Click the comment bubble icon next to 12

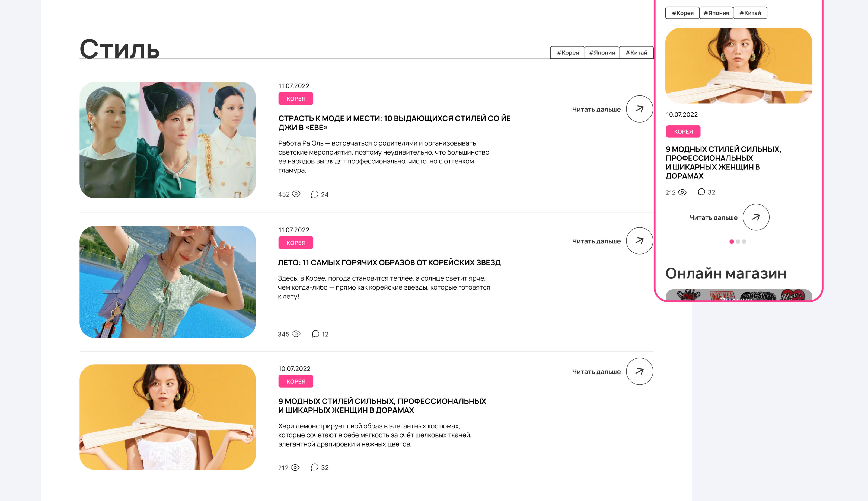click(315, 334)
